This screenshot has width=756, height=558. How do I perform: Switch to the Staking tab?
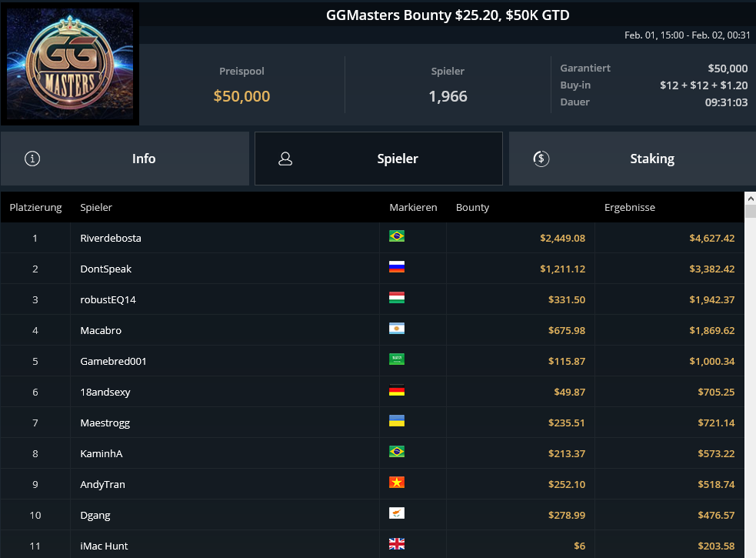point(632,159)
